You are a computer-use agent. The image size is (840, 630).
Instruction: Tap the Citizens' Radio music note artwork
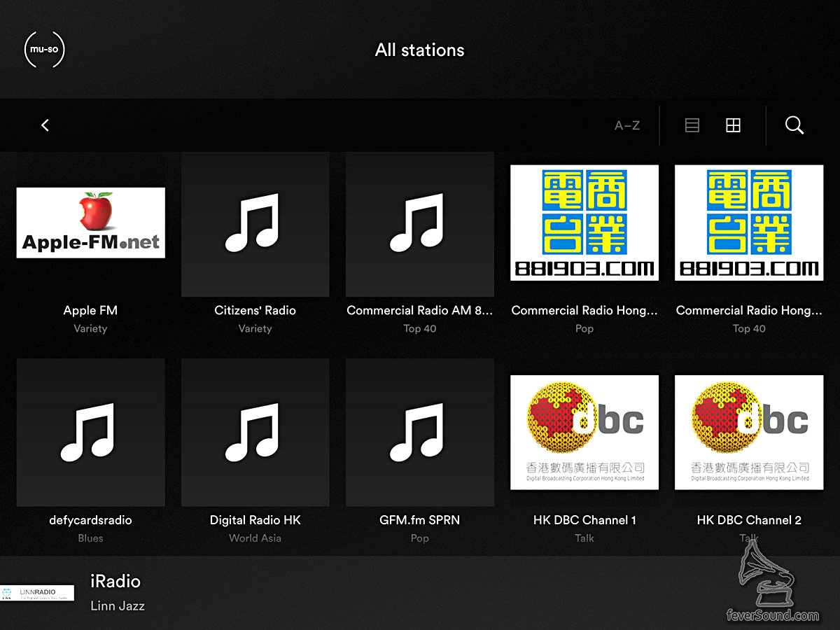255,223
